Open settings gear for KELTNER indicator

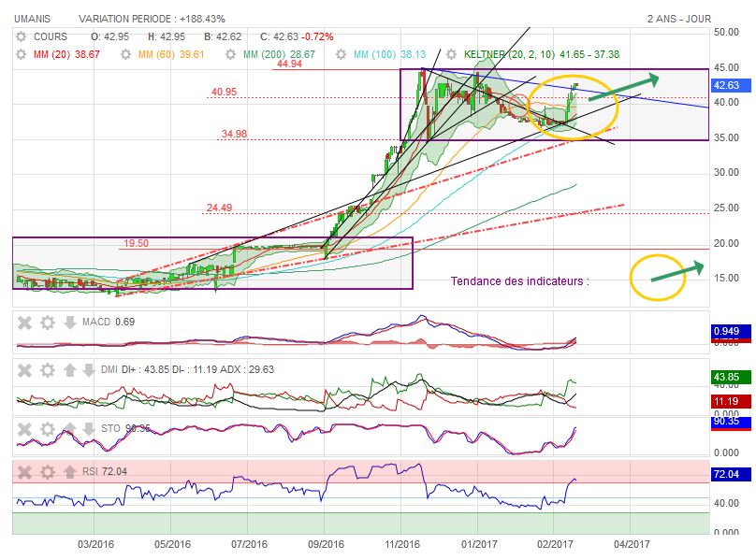pyautogui.click(x=451, y=54)
